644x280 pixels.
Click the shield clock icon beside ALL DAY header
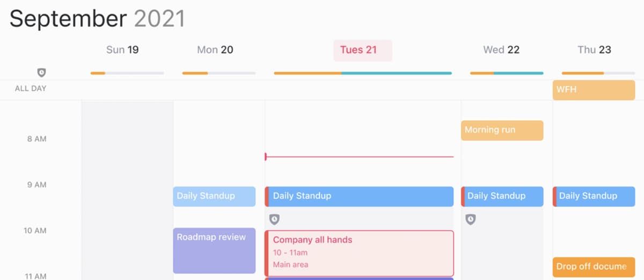click(x=41, y=73)
